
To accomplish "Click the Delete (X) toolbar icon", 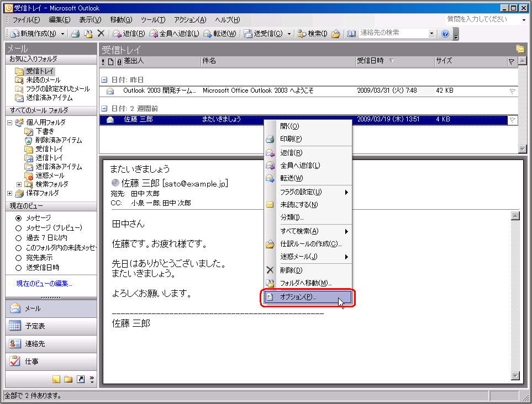I will 101,34.
